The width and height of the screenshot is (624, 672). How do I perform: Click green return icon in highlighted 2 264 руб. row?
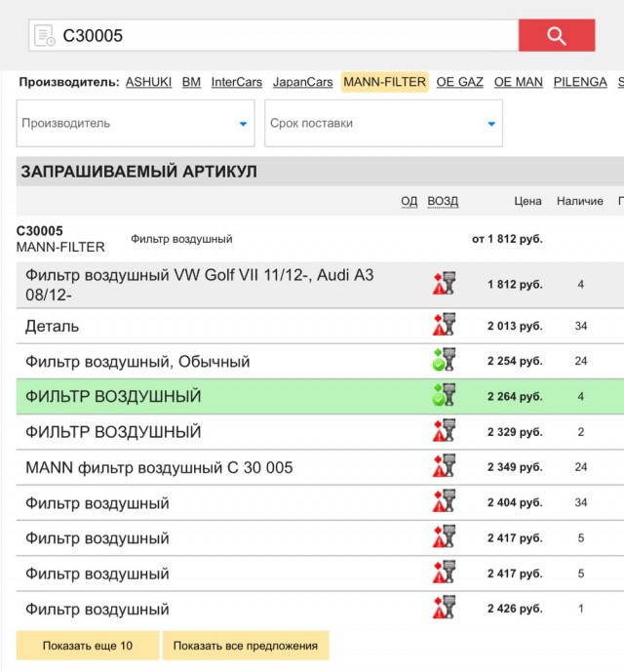444,395
